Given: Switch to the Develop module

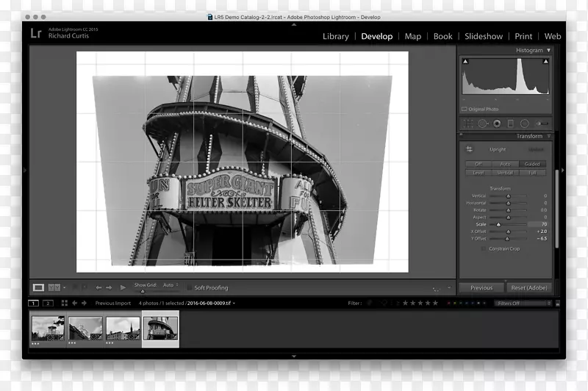Looking at the screenshot, I should (x=377, y=36).
